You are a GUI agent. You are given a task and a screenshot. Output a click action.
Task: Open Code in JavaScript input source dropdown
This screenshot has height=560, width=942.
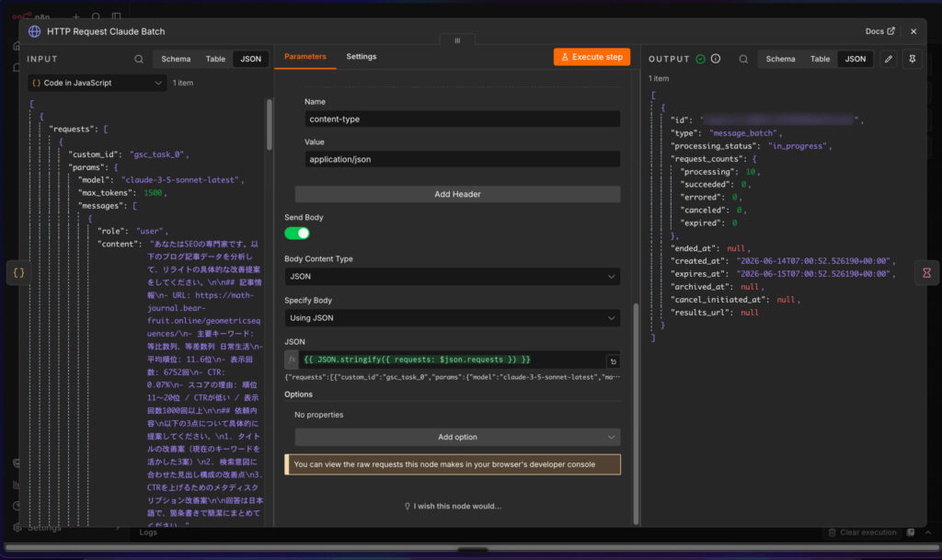97,83
